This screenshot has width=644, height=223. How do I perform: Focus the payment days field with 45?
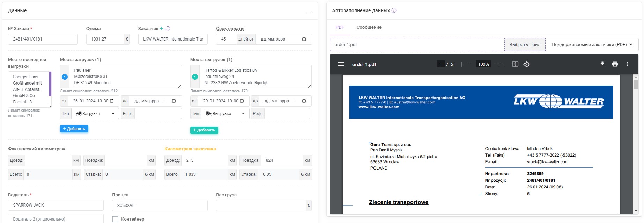226,39
